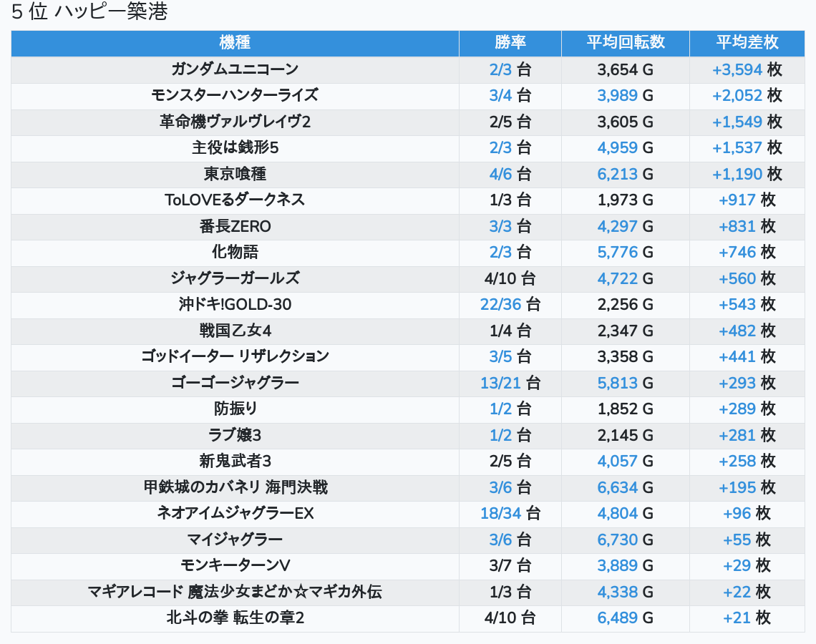Click the 北斗の拳 転生の章2 machine name
This screenshot has width=816, height=644.
[235, 618]
